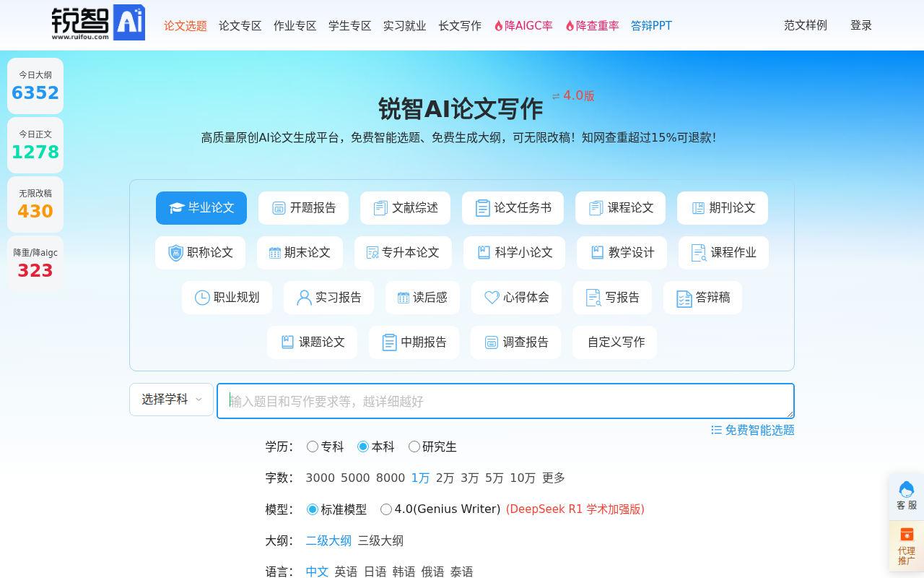The image size is (924, 578).
Task: Choose the 答辩稿 checklist option
Action: pyautogui.click(x=702, y=298)
